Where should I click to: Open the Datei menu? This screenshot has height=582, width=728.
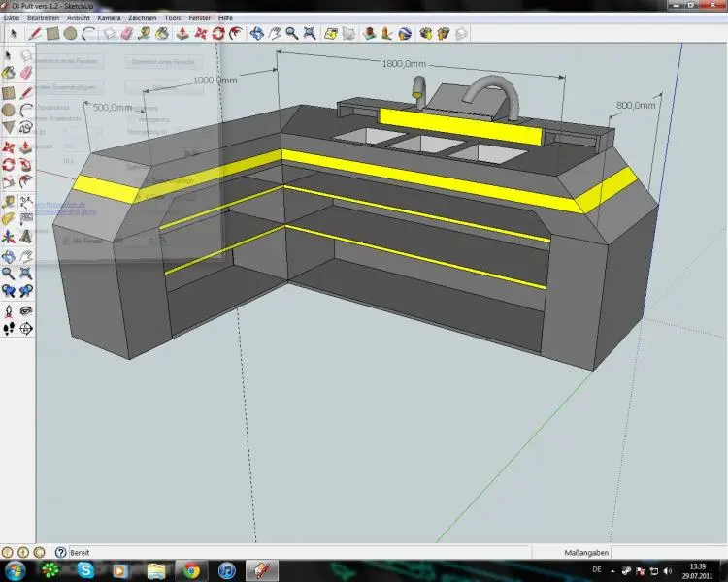pos(12,17)
